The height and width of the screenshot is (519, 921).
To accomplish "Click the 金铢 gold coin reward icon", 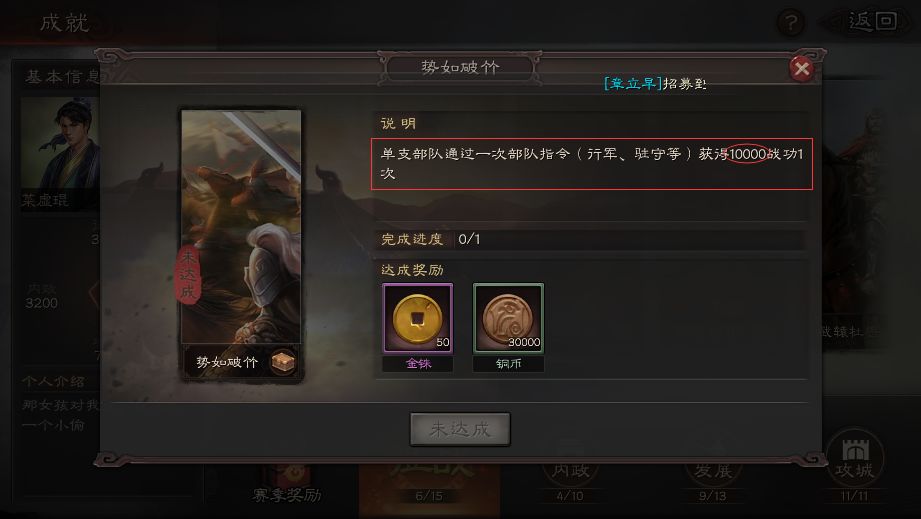I will click(418, 318).
